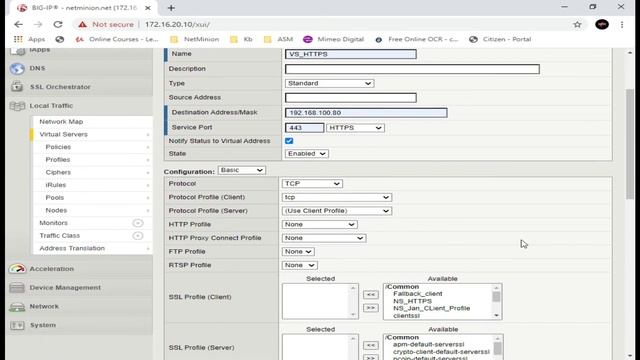Screen dimensions: 640x360
Task: Open Network Map menu item
Action: (61, 122)
